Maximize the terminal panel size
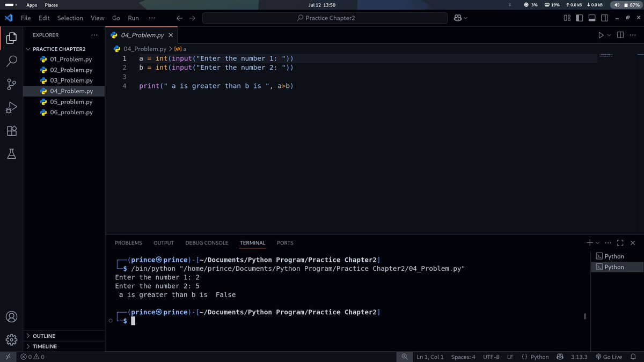The height and width of the screenshot is (362, 644). pyautogui.click(x=620, y=243)
